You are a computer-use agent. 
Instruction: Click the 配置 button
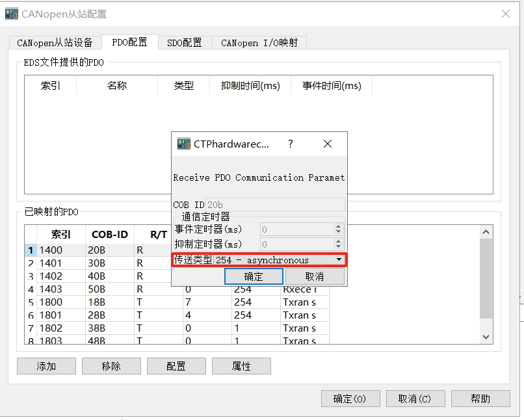coord(176,366)
